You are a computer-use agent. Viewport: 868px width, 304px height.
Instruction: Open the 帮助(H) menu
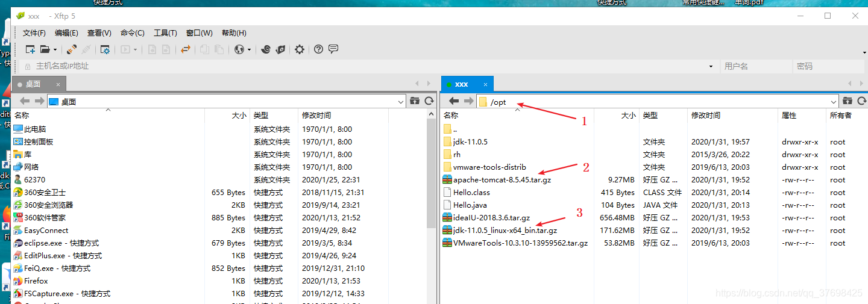(x=234, y=33)
